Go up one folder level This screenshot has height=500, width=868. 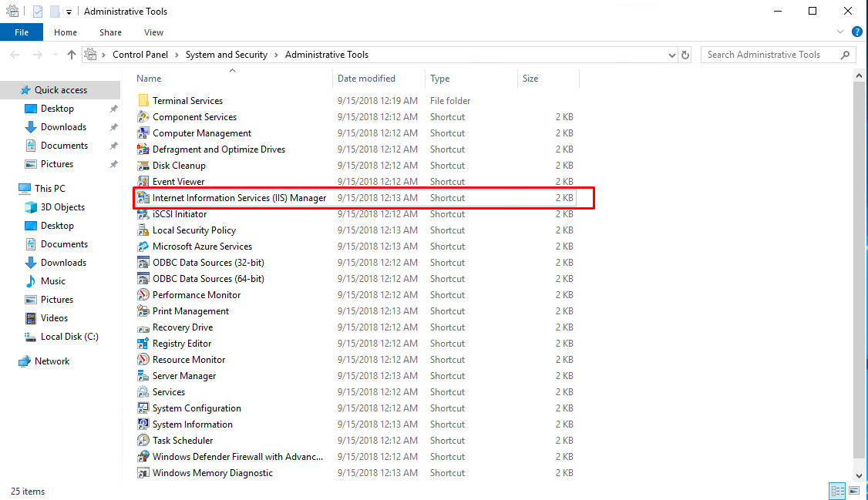[72, 55]
